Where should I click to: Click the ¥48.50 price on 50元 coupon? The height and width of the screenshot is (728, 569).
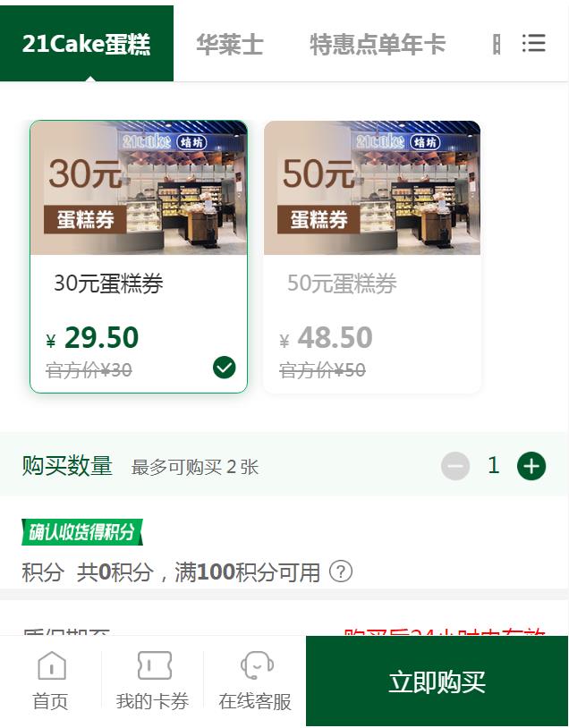pos(326,337)
